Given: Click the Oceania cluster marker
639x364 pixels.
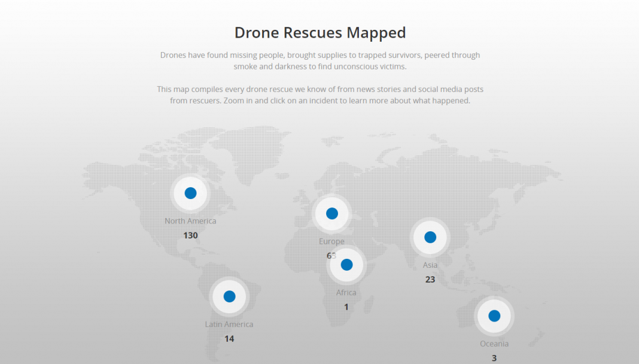Looking at the screenshot, I should pyautogui.click(x=494, y=316).
